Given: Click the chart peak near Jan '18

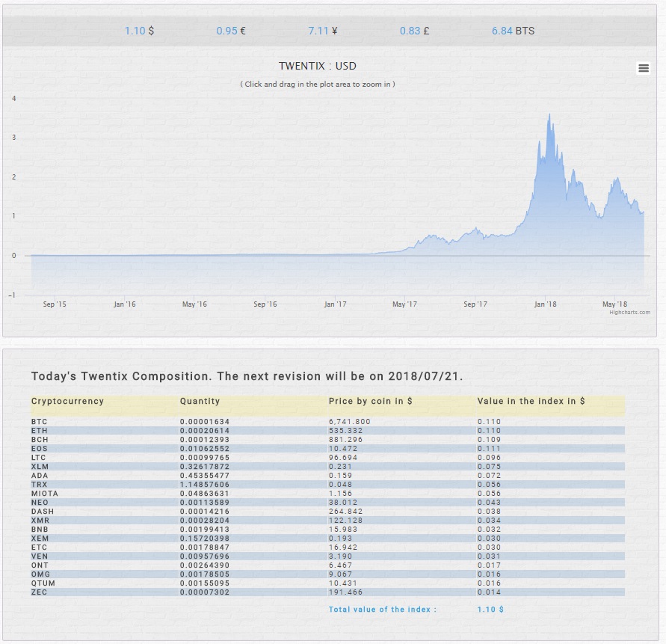Looking at the screenshot, I should tap(549, 114).
